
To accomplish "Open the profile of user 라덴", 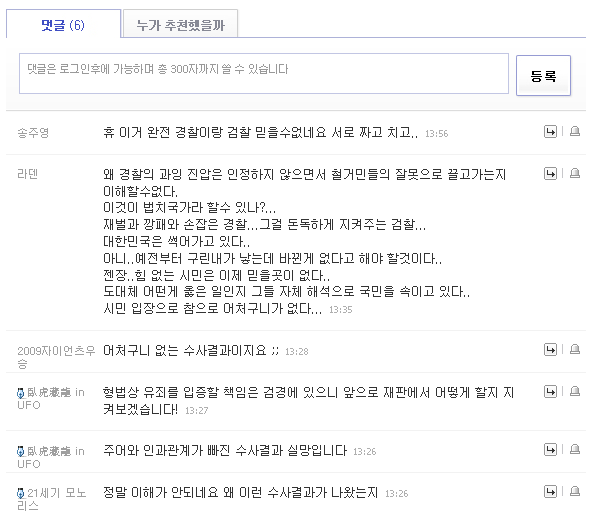I will tap(28, 174).
